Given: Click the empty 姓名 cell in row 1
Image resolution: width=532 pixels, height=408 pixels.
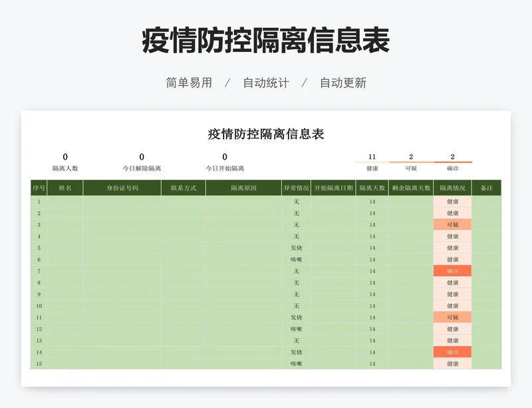Looking at the screenshot, I should click(x=65, y=202).
